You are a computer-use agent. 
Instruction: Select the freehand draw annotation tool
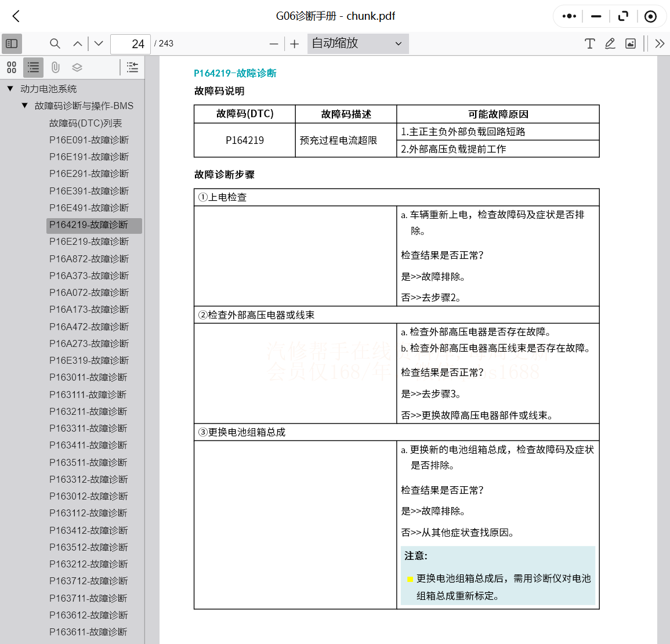point(610,44)
